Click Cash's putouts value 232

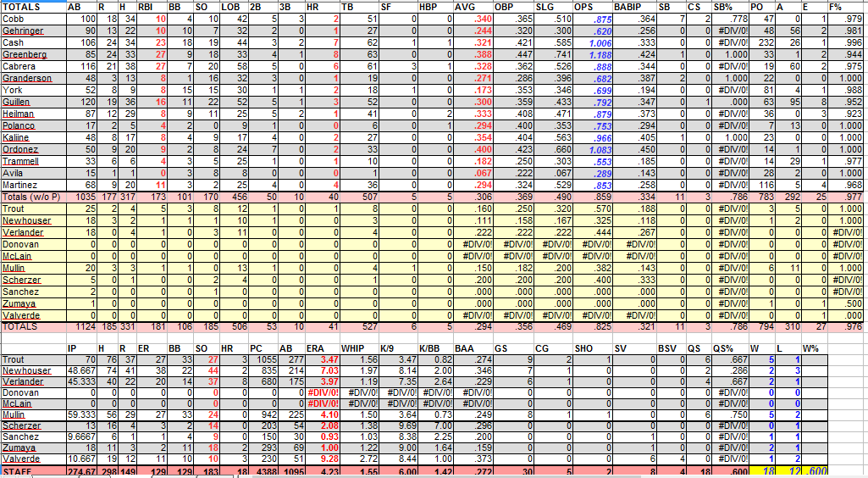point(761,42)
